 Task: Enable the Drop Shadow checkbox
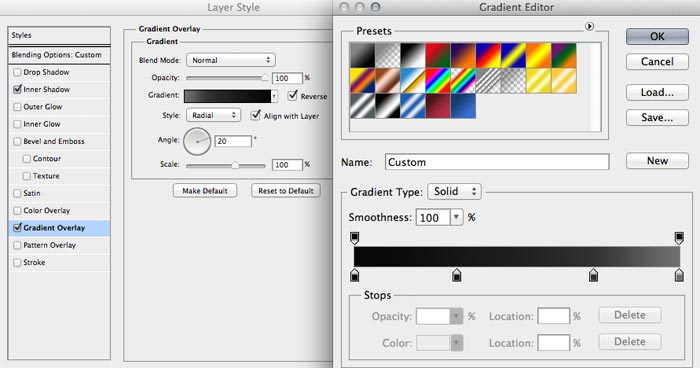click(17, 72)
